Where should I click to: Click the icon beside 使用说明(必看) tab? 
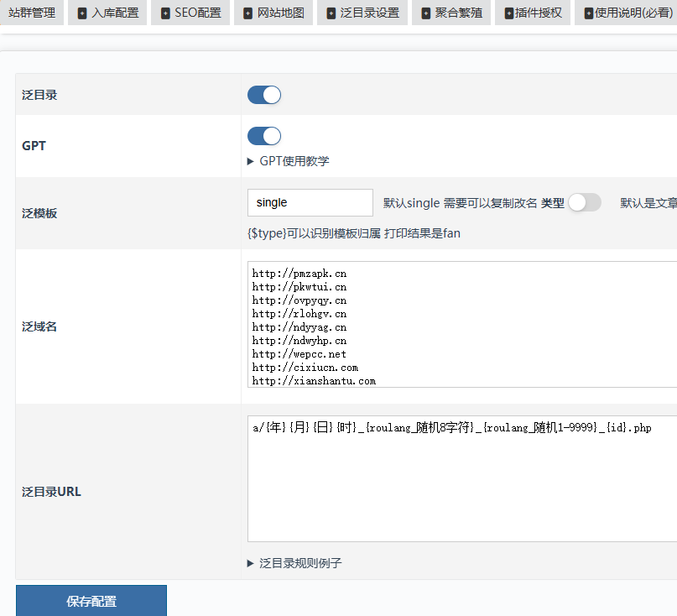point(589,13)
